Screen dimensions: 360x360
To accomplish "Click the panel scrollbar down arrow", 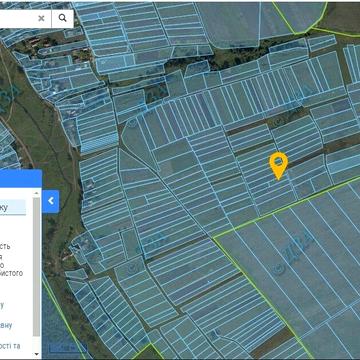I will coord(37,354).
